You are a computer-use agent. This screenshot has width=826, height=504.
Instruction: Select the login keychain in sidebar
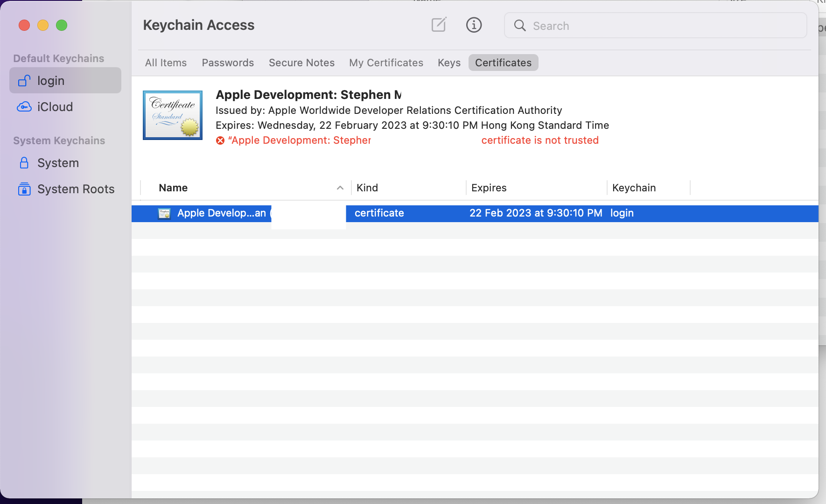click(x=65, y=80)
